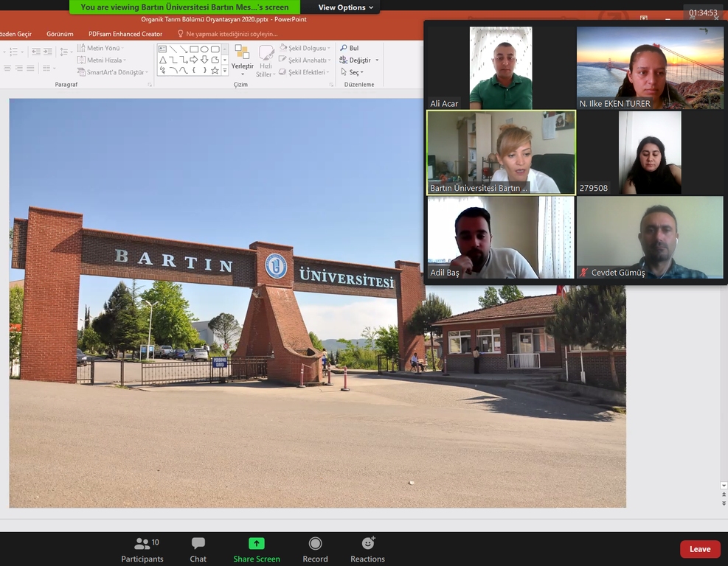Click the green screen-sharing notification banner

point(185,7)
